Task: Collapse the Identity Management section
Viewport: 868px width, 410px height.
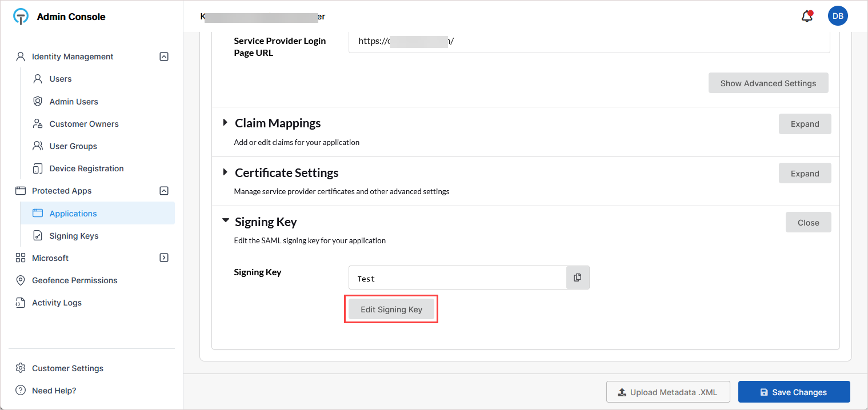Action: [164, 57]
